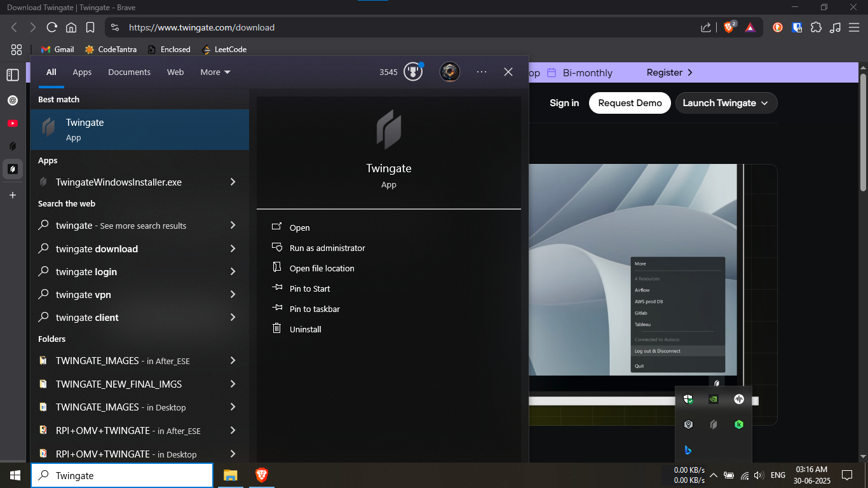The image size is (868, 488).
Task: Click the Microsoft Rewards points medal icon
Action: tap(413, 72)
